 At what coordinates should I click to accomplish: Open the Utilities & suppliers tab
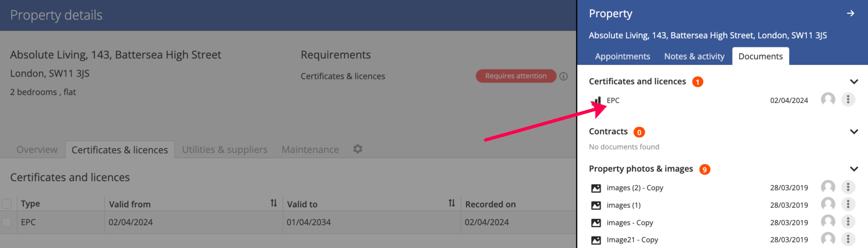[225, 150]
